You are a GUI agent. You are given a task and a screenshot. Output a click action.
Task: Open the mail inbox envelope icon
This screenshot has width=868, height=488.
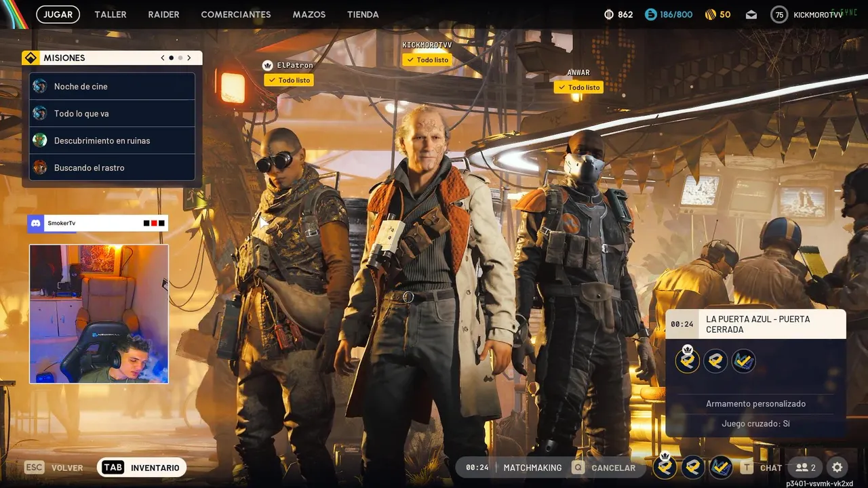(x=751, y=14)
